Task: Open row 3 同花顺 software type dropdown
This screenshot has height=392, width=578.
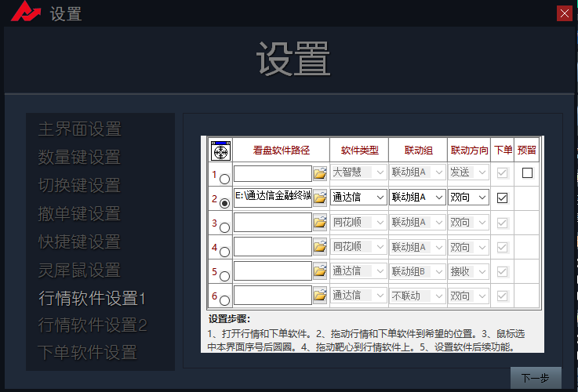Action: 358,222
